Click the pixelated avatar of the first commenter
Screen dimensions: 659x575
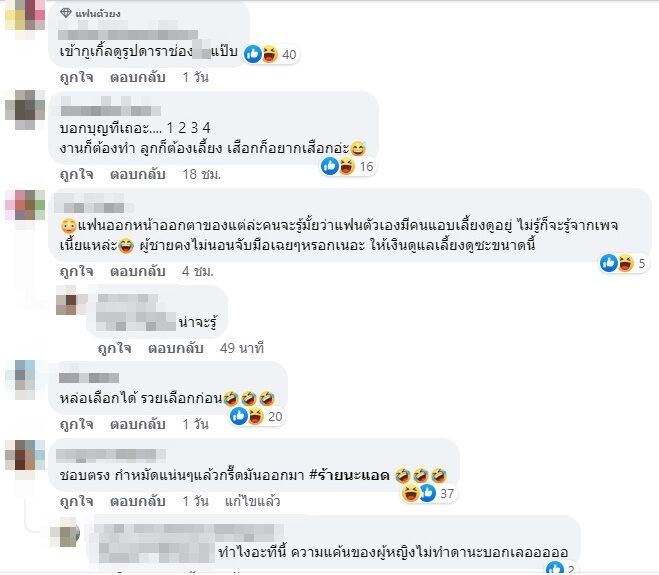[x=25, y=19]
